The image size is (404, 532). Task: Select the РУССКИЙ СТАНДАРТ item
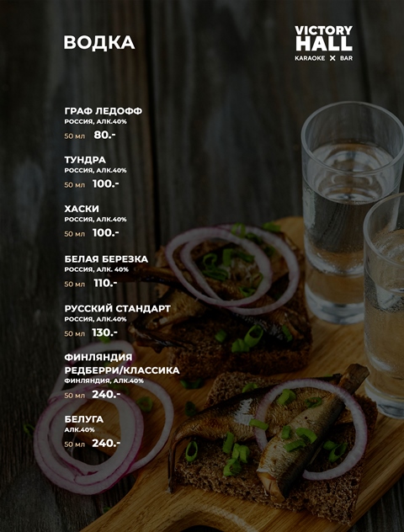click(117, 309)
